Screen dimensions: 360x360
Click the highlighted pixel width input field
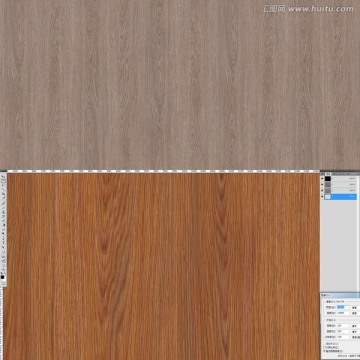343,307
